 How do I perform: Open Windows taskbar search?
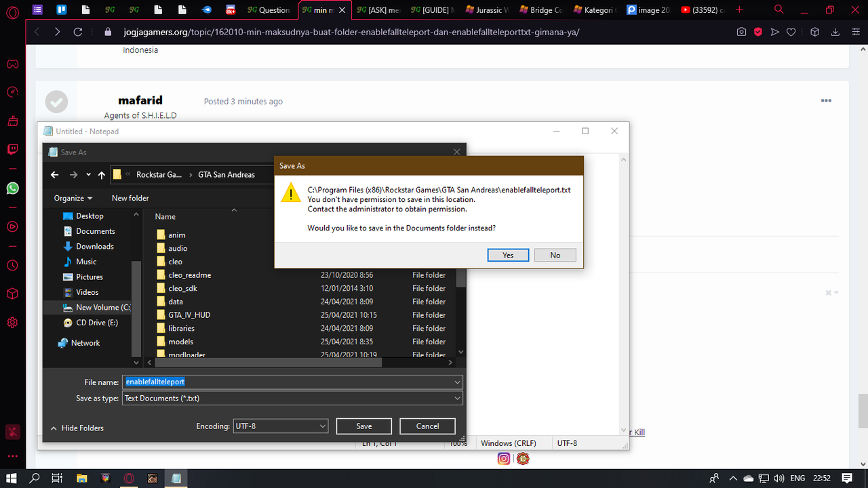[35, 479]
